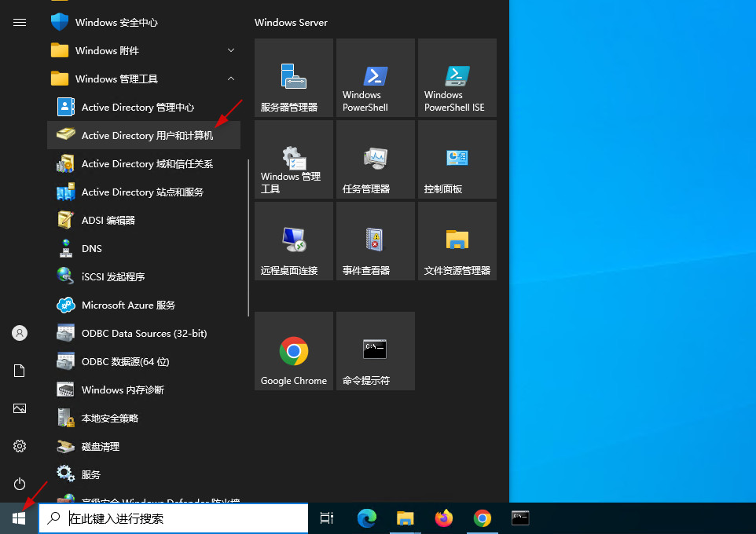Open 本地安全策略
This screenshot has width=756, height=534.
144,419
